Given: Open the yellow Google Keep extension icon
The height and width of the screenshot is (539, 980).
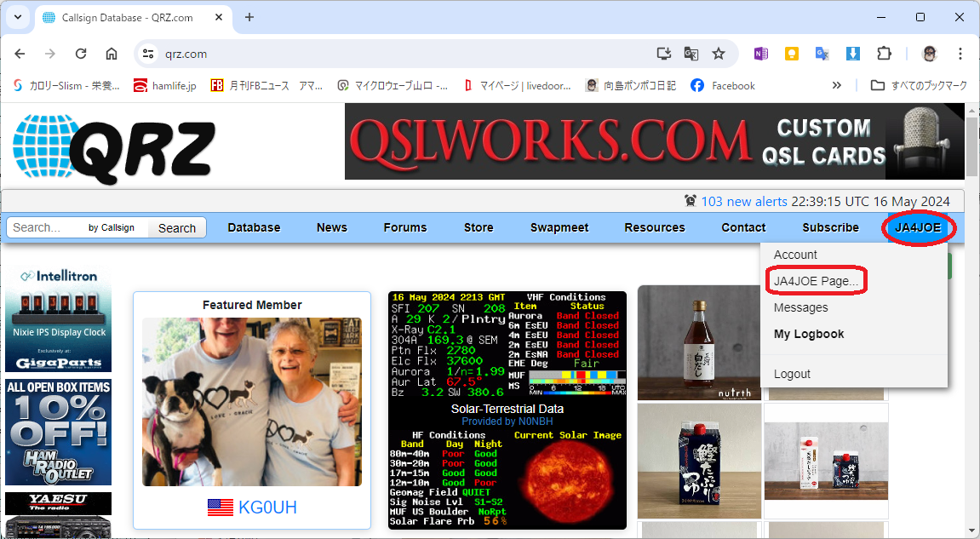Looking at the screenshot, I should tap(791, 54).
